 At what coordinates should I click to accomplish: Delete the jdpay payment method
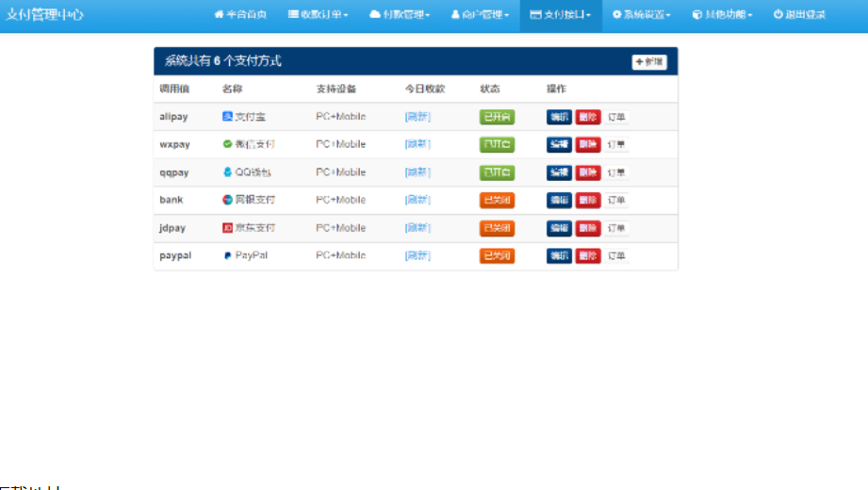pos(588,228)
